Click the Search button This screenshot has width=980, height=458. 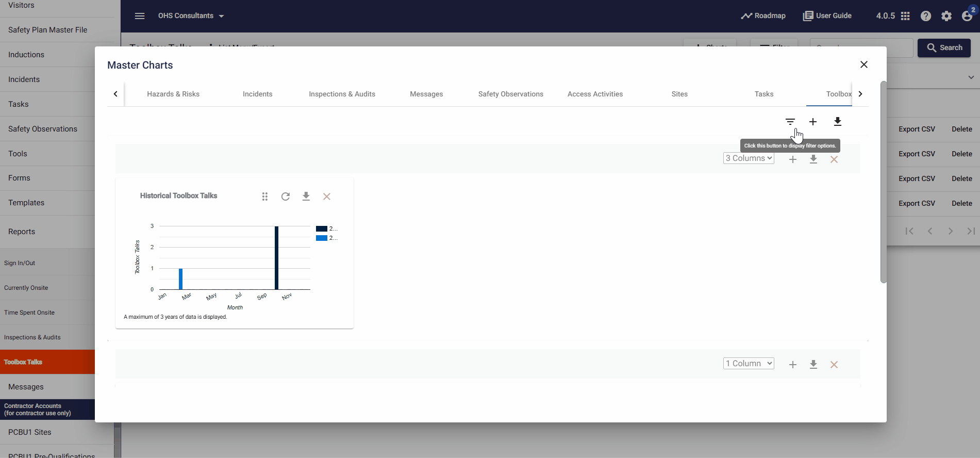click(944, 48)
